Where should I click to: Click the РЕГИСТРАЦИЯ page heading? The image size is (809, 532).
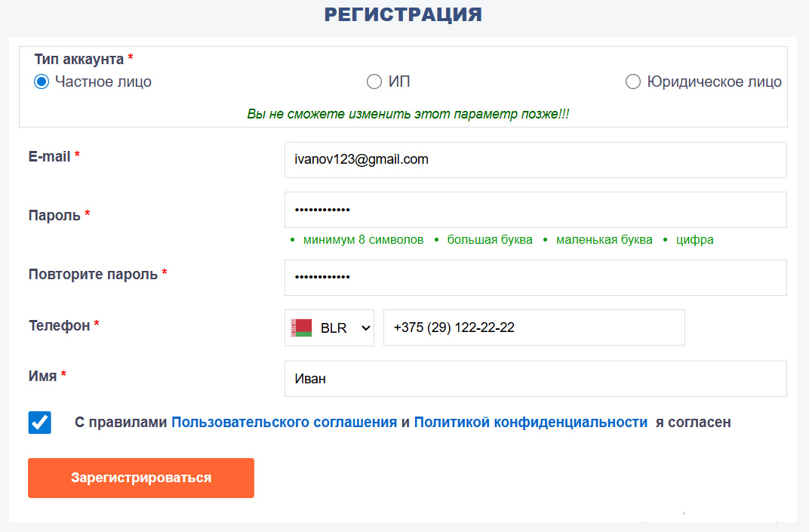(404, 14)
